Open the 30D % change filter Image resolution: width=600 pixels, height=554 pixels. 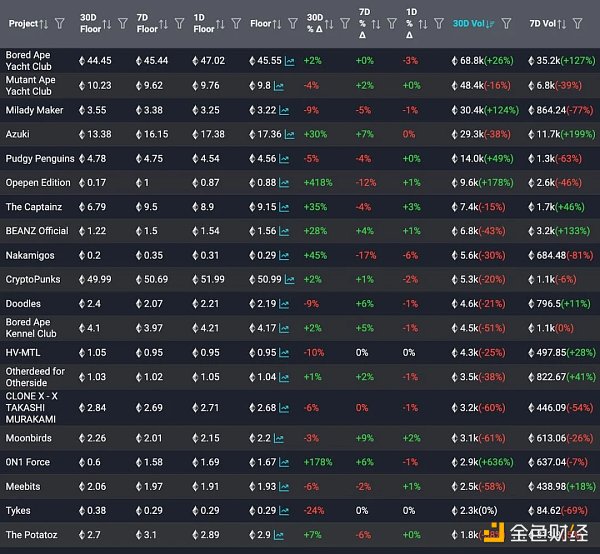point(345,24)
